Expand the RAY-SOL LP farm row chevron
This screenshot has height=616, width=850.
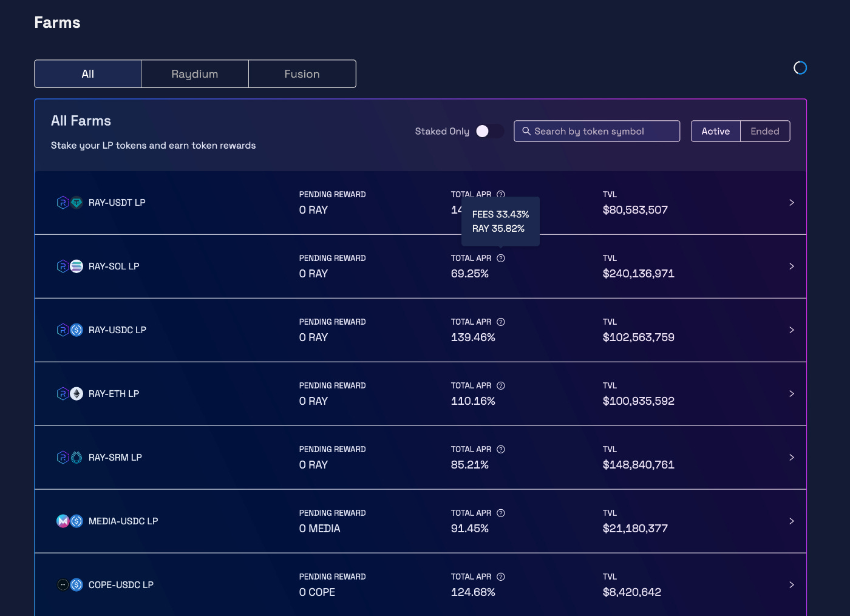pos(792,266)
